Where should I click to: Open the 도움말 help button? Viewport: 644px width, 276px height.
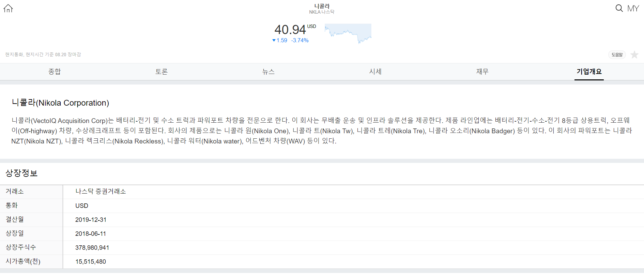[617, 55]
